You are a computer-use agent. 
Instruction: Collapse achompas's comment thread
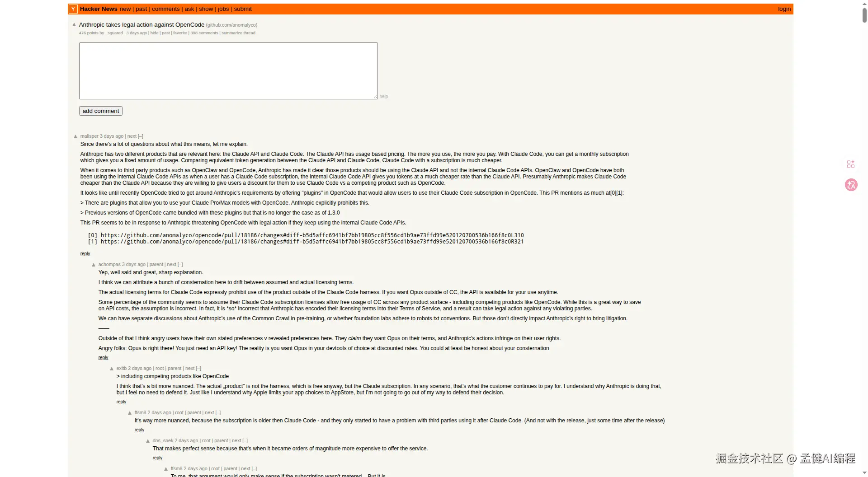pos(180,264)
